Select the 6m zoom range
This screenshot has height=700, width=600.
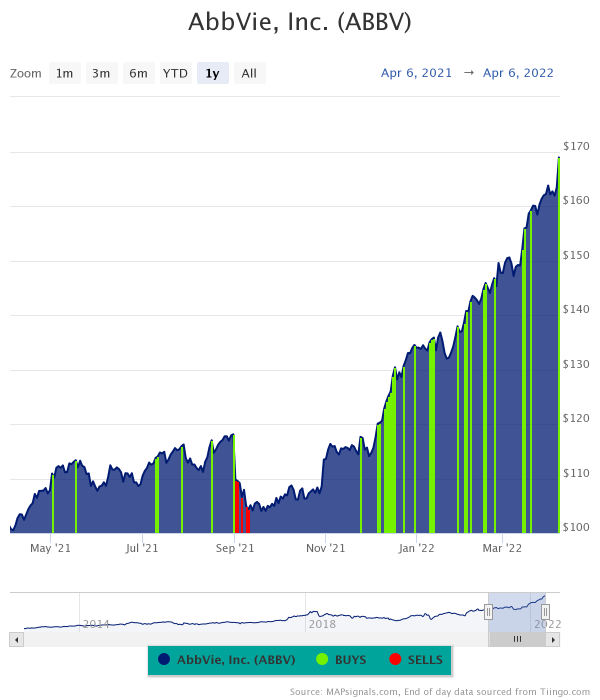[x=138, y=73]
